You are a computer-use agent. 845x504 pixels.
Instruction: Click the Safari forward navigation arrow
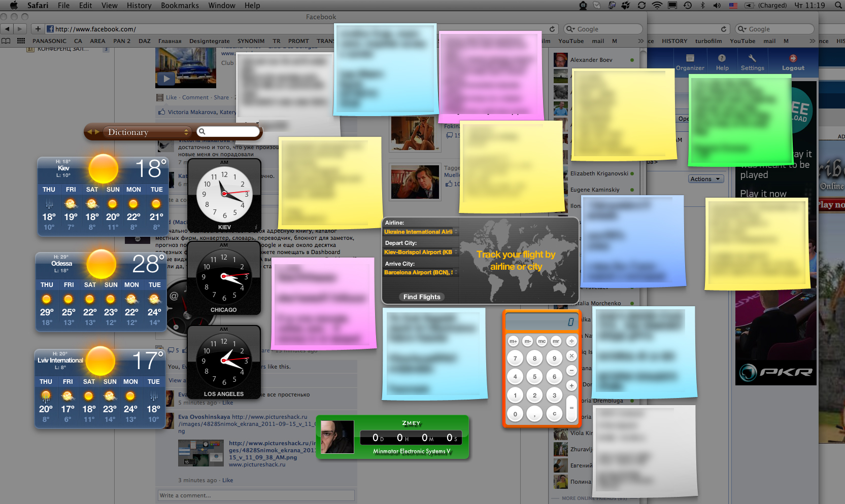(x=20, y=29)
